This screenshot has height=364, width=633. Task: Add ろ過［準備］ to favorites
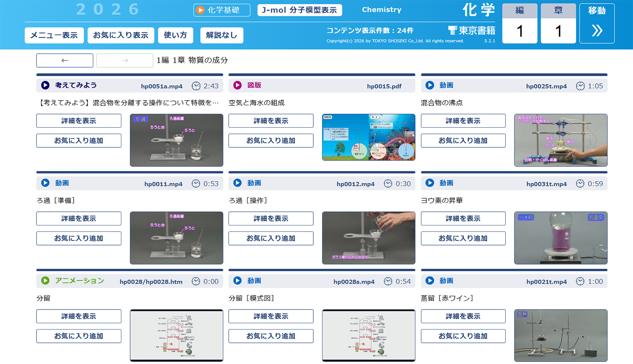click(79, 238)
